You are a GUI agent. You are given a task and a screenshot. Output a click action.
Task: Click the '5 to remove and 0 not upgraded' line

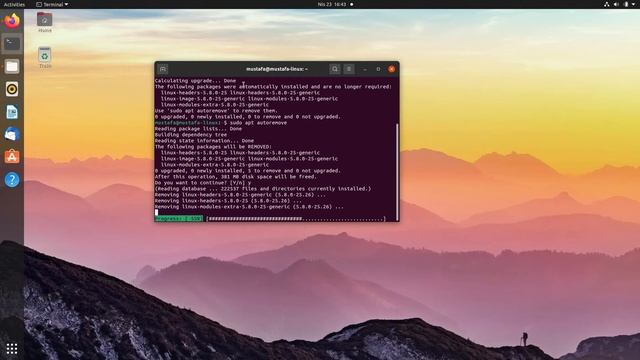click(247, 171)
